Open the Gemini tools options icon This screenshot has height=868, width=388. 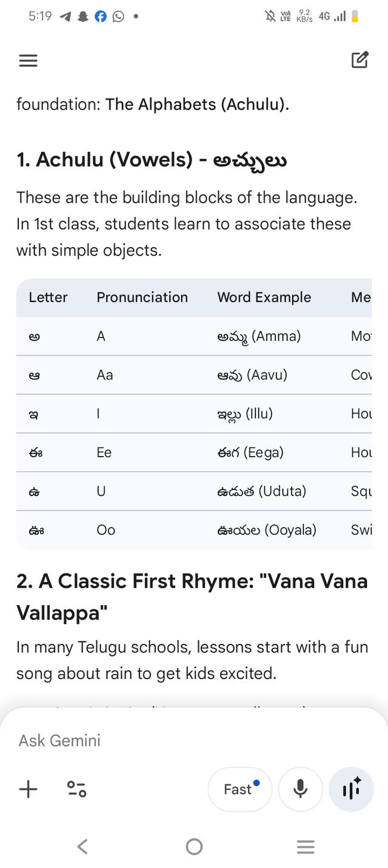pyautogui.click(x=76, y=789)
